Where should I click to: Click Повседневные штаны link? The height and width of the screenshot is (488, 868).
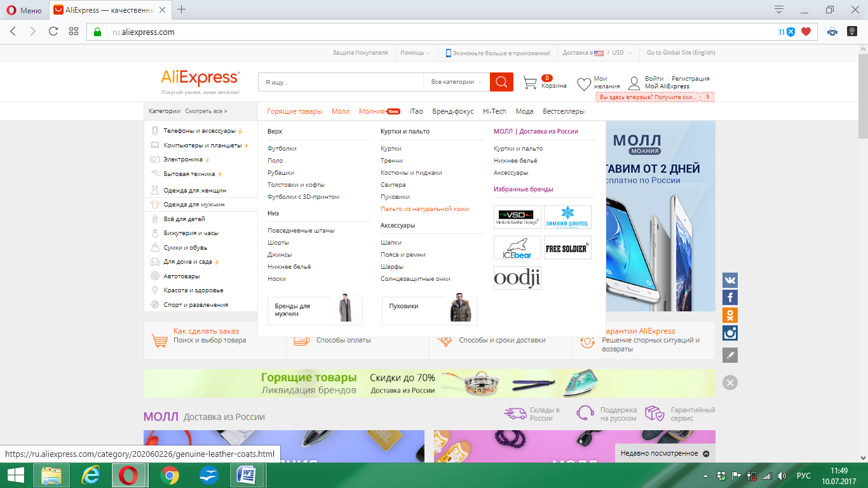pos(301,231)
